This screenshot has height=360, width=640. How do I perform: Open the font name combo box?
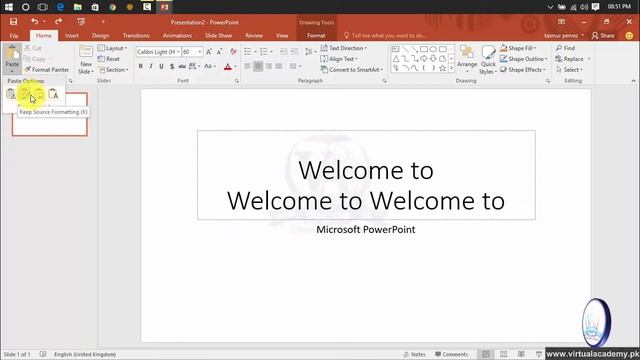click(158, 52)
